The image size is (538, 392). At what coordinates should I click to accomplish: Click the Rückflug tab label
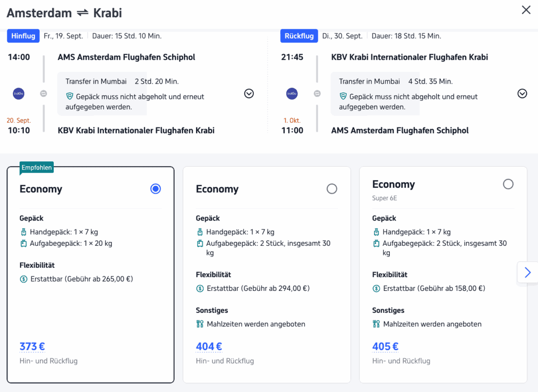(x=298, y=36)
